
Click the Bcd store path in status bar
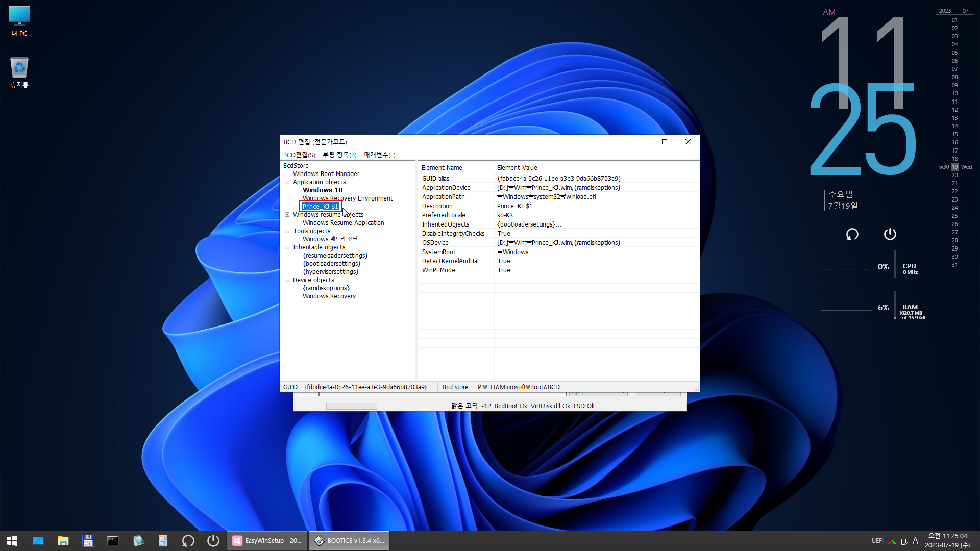pos(519,387)
